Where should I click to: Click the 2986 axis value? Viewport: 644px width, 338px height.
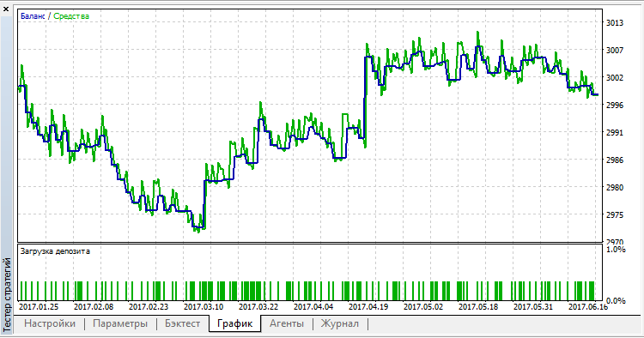pyautogui.click(x=615, y=160)
